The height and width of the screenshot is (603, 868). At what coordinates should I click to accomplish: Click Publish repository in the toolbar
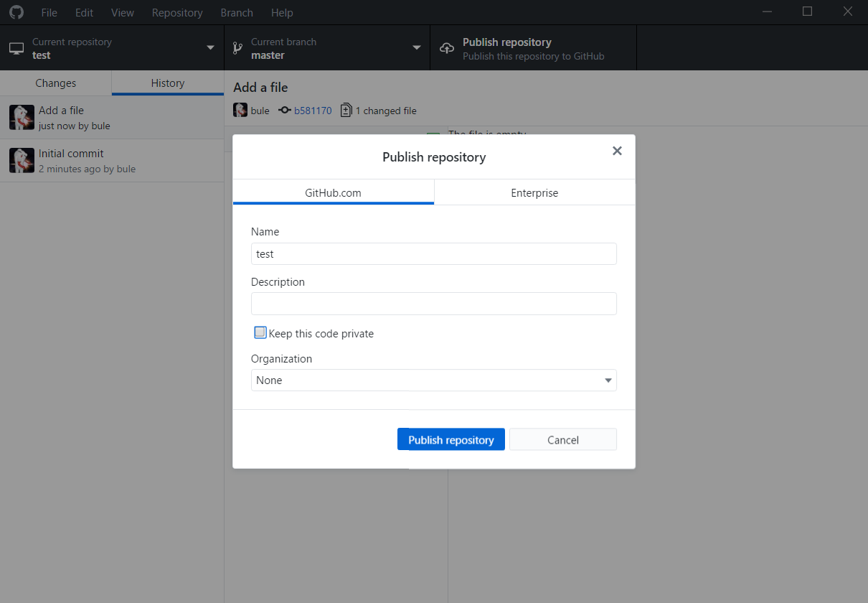[533, 48]
